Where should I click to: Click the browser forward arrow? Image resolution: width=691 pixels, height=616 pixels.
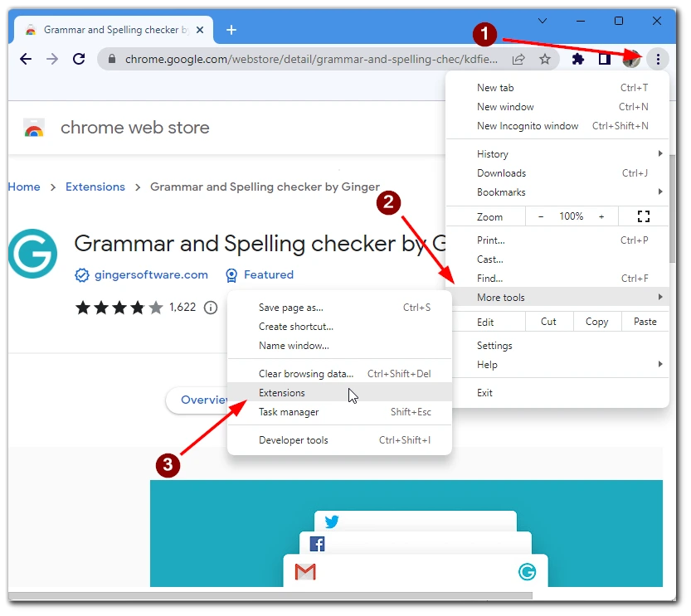(x=52, y=59)
